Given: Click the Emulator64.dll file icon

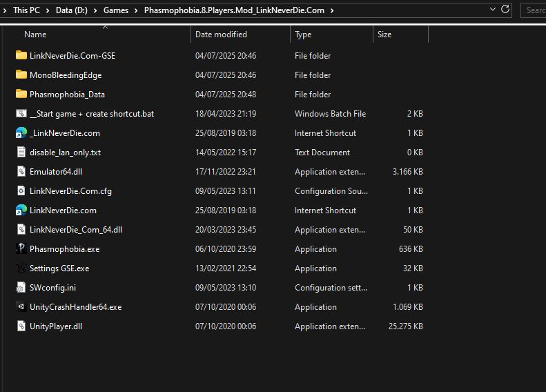Looking at the screenshot, I should (21, 172).
